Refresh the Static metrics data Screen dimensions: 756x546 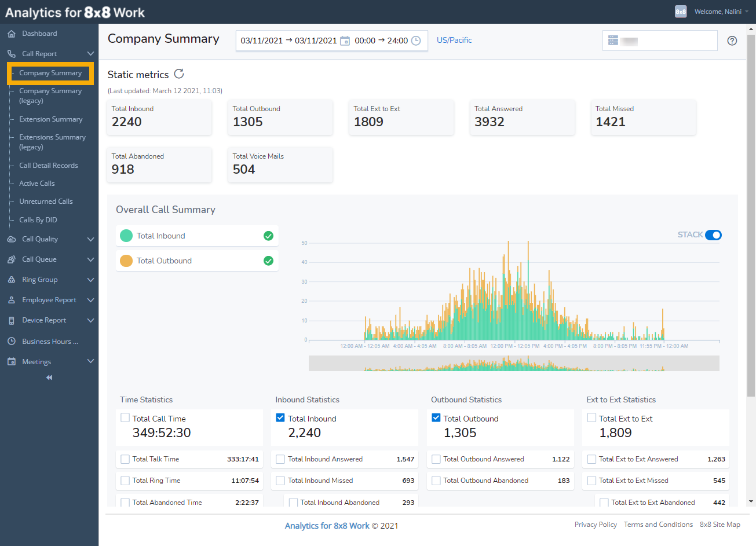[x=178, y=74]
